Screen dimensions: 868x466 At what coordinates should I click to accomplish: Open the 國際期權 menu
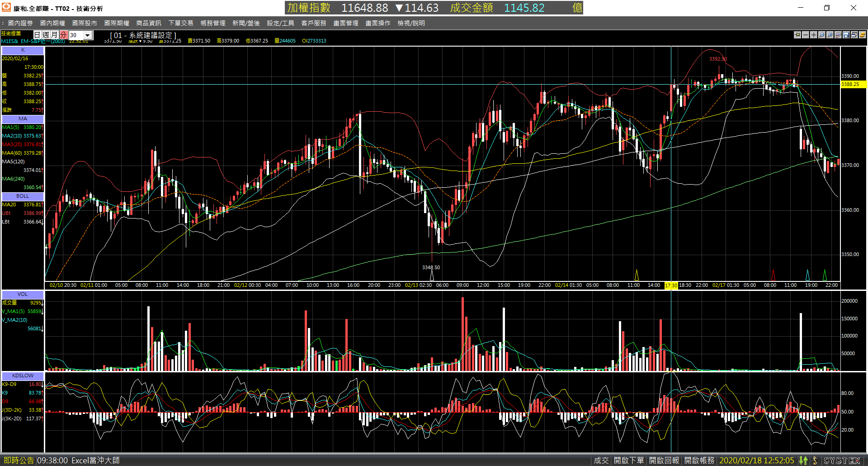[117, 23]
